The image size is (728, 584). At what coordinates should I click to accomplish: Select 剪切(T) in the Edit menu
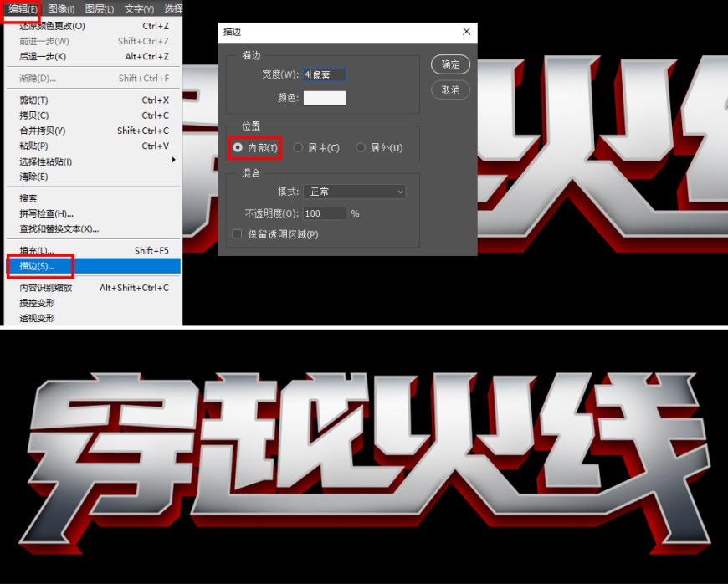click(93, 100)
